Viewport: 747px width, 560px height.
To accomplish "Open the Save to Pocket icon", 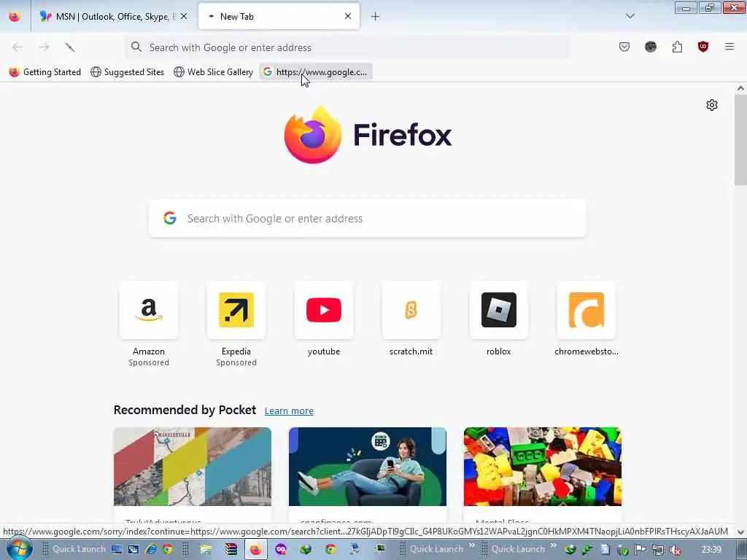I will 624,47.
